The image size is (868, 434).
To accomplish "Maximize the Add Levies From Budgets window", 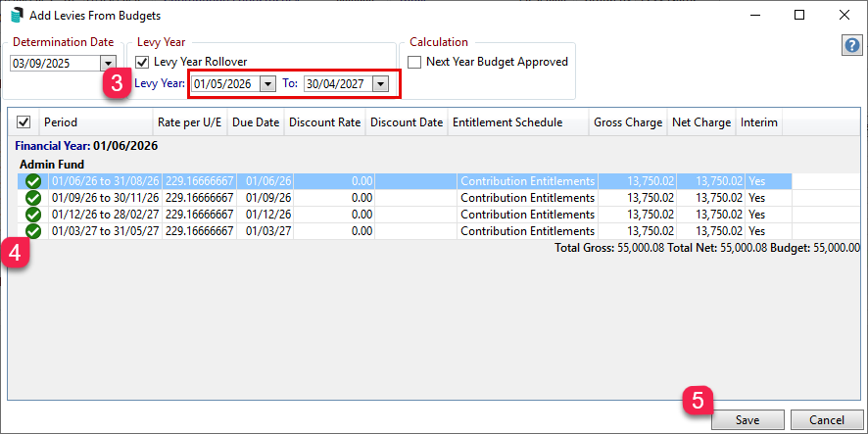I will coord(799,16).
